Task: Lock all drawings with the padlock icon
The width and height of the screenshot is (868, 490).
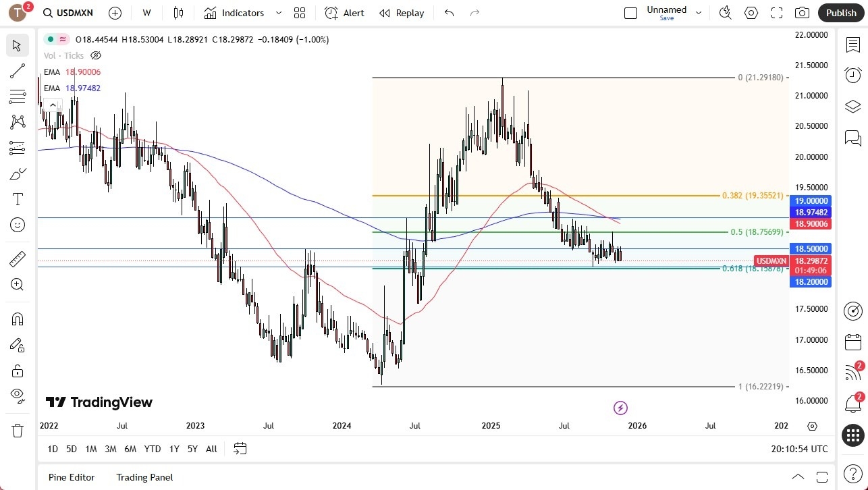Action: [x=17, y=370]
